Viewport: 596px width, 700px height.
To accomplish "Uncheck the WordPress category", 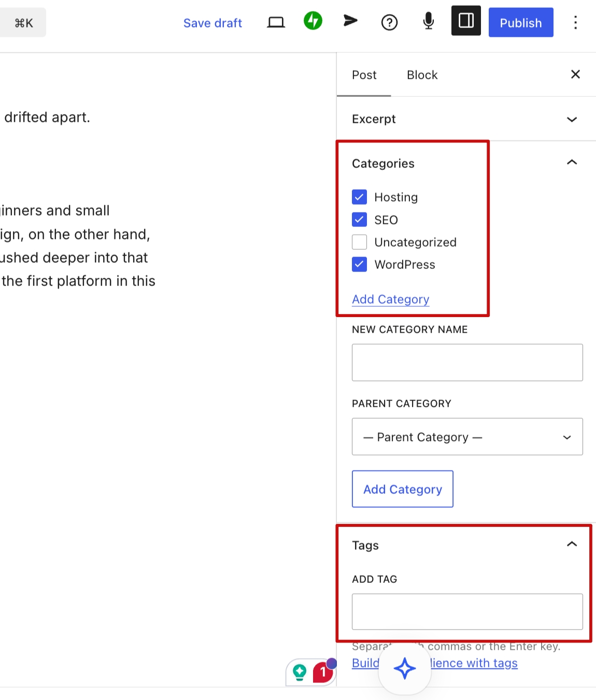I will [x=359, y=264].
